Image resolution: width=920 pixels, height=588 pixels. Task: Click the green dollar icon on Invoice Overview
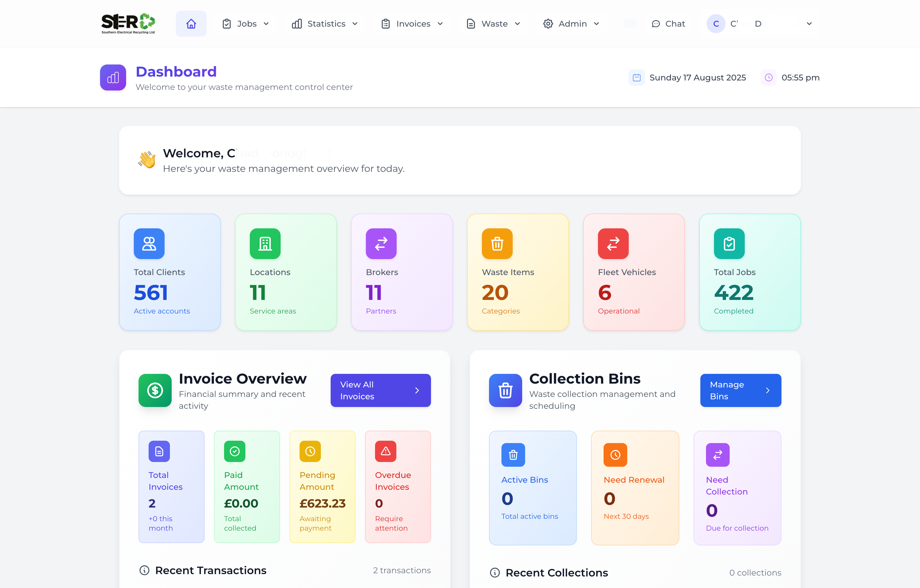click(x=155, y=390)
